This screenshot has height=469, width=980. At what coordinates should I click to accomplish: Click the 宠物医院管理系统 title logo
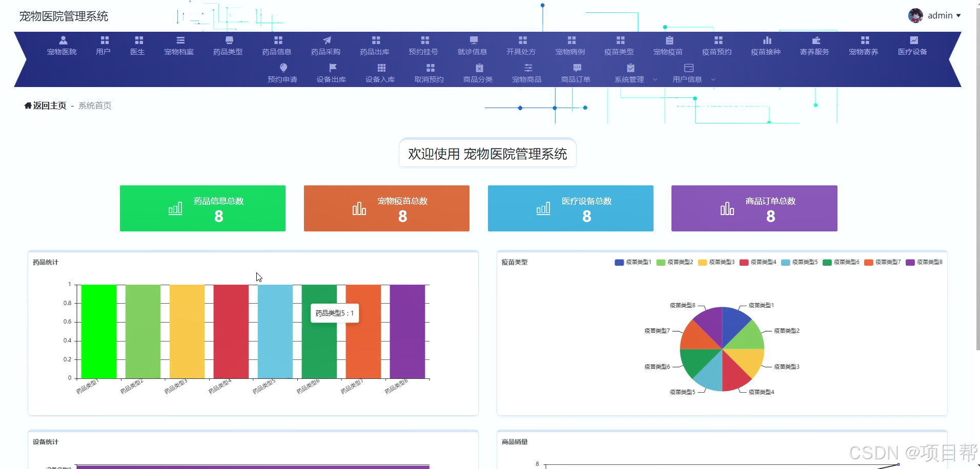[64, 16]
